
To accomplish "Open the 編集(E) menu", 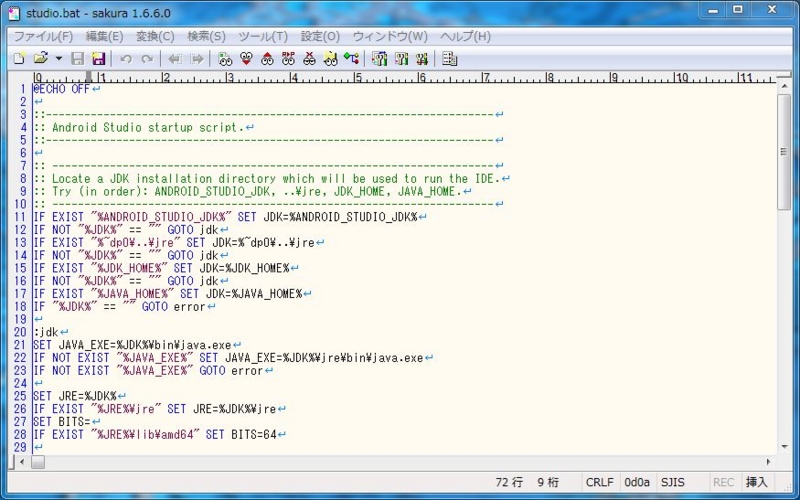I will [x=105, y=36].
